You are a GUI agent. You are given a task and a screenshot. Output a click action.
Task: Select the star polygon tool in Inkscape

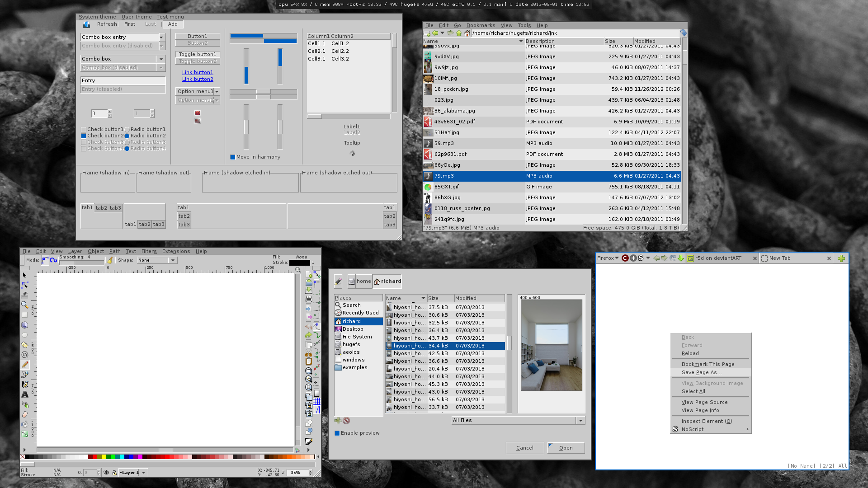pos(24,345)
